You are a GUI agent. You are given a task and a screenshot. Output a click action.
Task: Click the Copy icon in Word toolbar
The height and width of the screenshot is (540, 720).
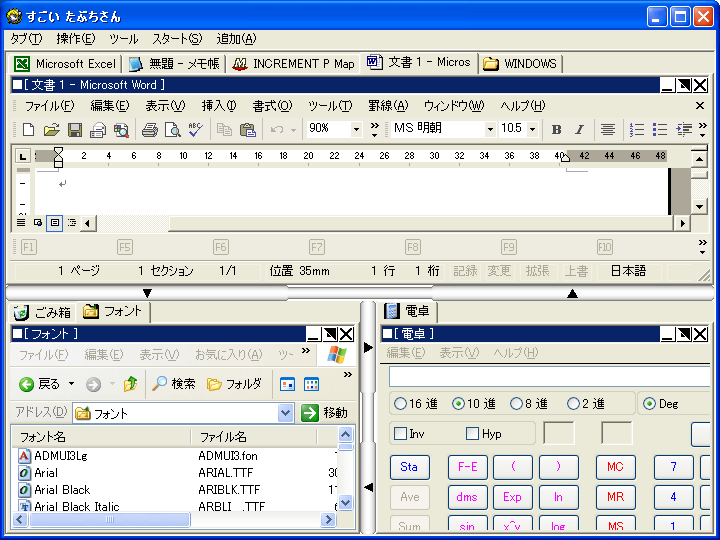coord(224,129)
